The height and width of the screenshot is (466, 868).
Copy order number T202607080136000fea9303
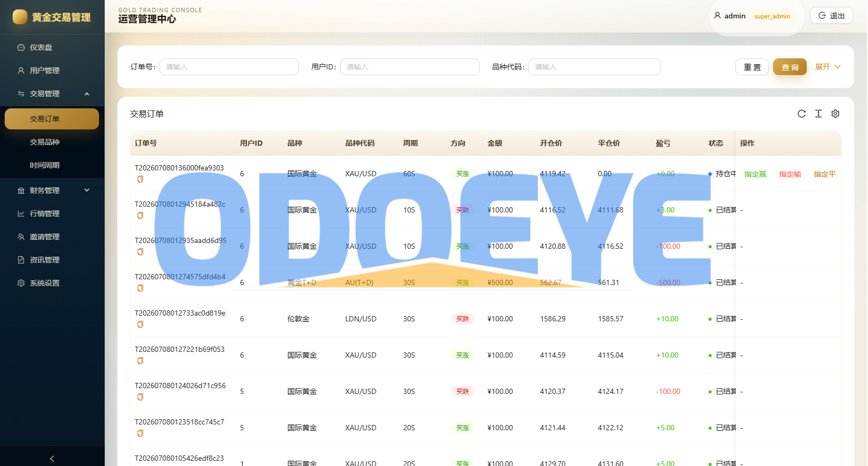click(141, 179)
